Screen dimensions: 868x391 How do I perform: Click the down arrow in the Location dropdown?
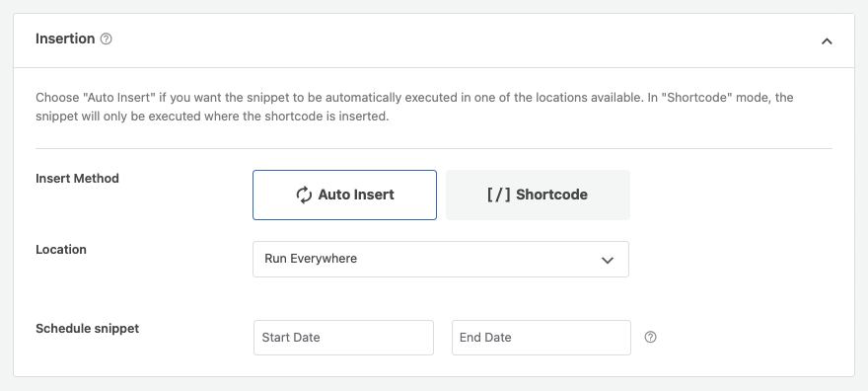click(608, 260)
